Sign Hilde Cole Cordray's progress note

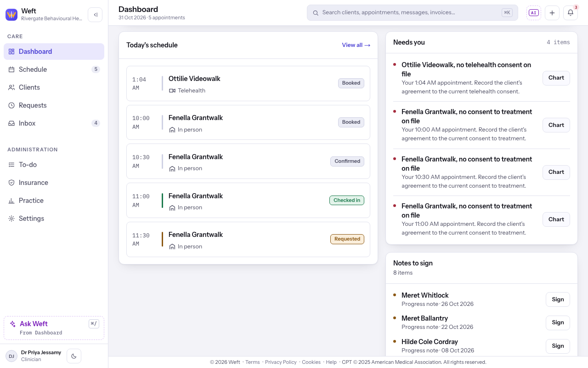pyautogui.click(x=558, y=346)
